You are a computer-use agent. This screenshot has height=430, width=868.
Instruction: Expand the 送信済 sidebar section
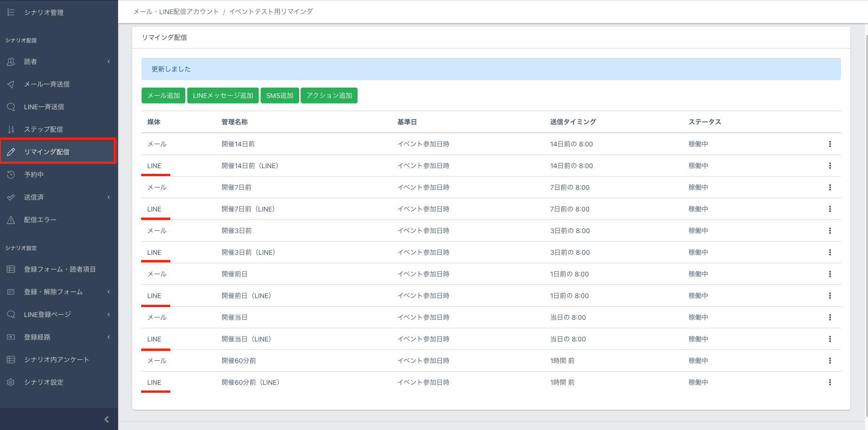(x=109, y=197)
